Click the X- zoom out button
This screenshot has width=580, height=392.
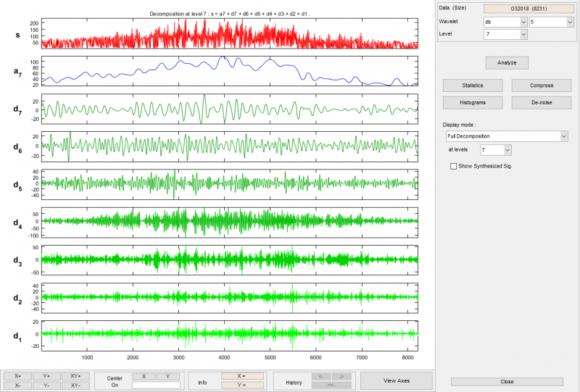pyautogui.click(x=17, y=385)
